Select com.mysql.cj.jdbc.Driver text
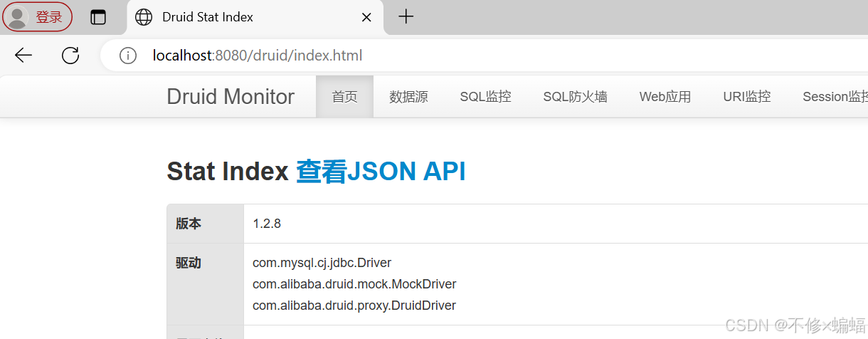 pos(322,263)
